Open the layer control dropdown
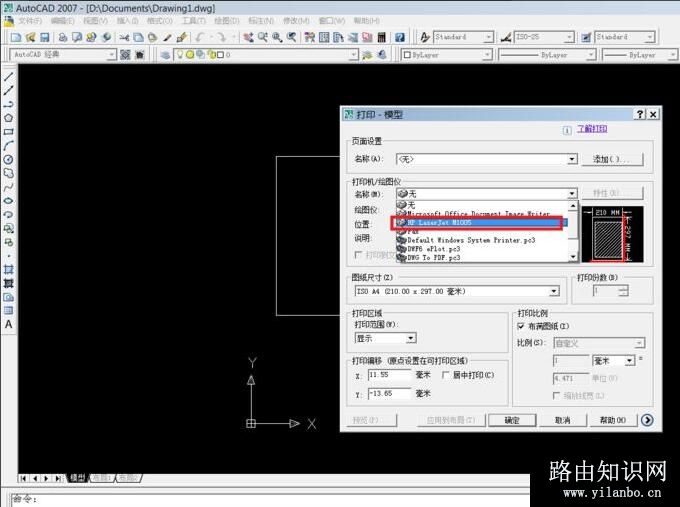 (x=353, y=55)
